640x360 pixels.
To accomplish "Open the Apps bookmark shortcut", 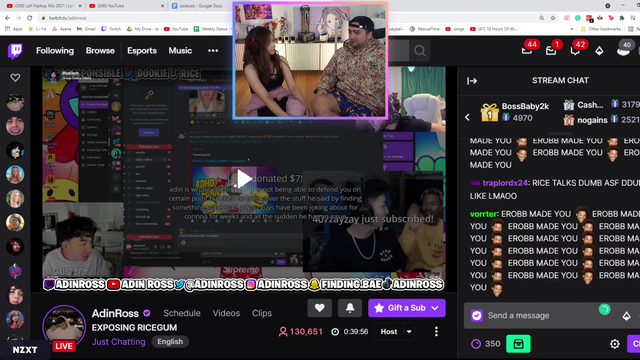I will pos(13,29).
